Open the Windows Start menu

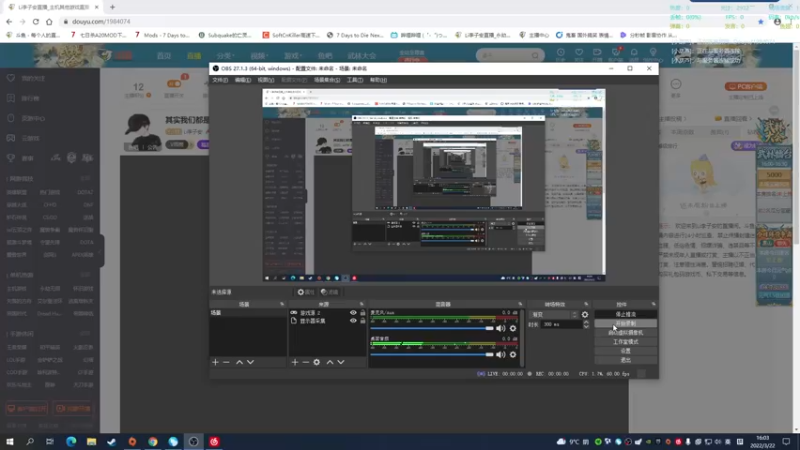(10, 441)
